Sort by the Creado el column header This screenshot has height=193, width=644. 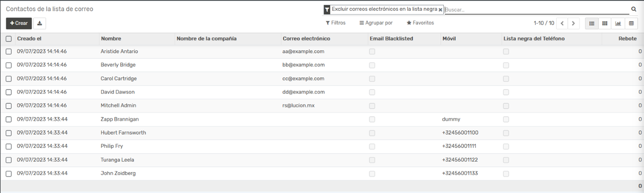pyautogui.click(x=29, y=39)
